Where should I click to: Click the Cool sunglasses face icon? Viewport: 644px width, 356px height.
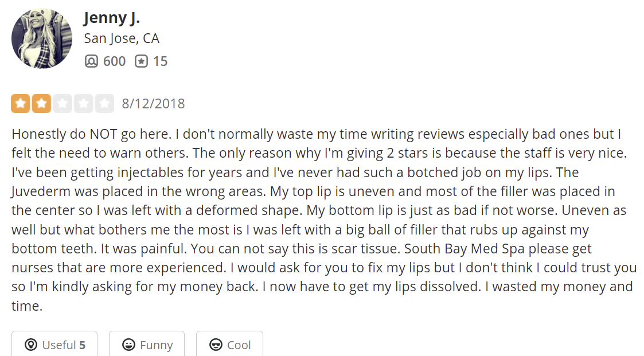[x=216, y=345]
